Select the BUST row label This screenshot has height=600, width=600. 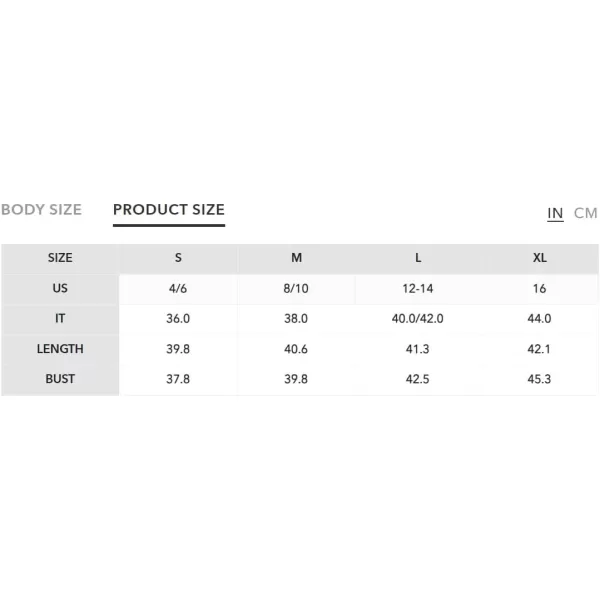(x=60, y=379)
